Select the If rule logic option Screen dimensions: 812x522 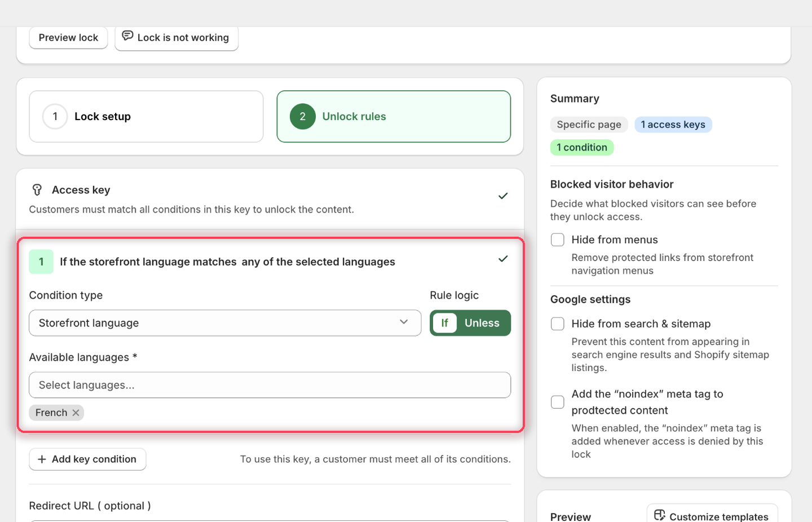[x=445, y=323]
